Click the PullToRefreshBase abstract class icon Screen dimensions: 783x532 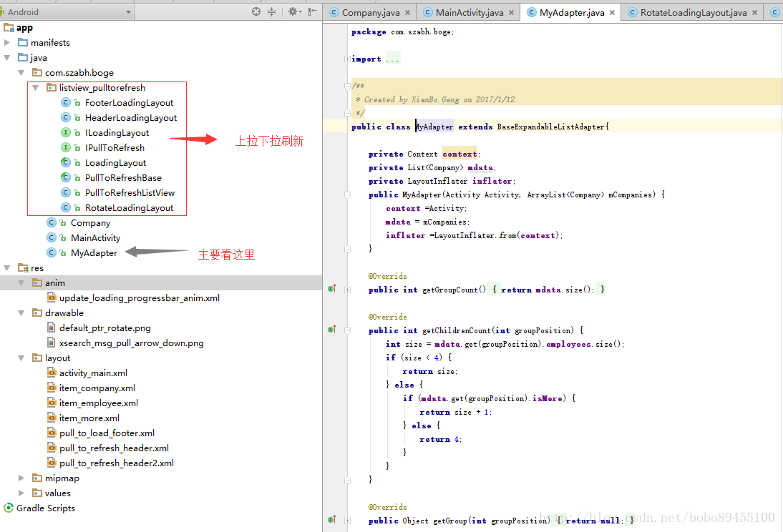[65, 177]
